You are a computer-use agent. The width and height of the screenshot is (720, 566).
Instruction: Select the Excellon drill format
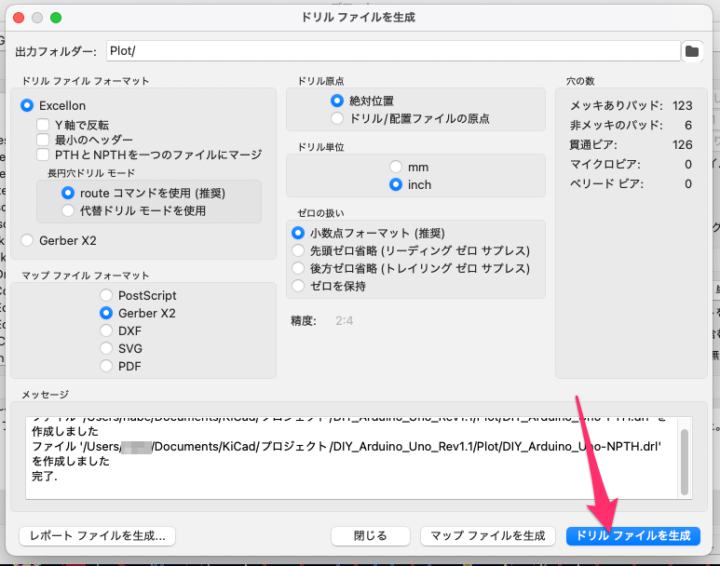[27, 105]
